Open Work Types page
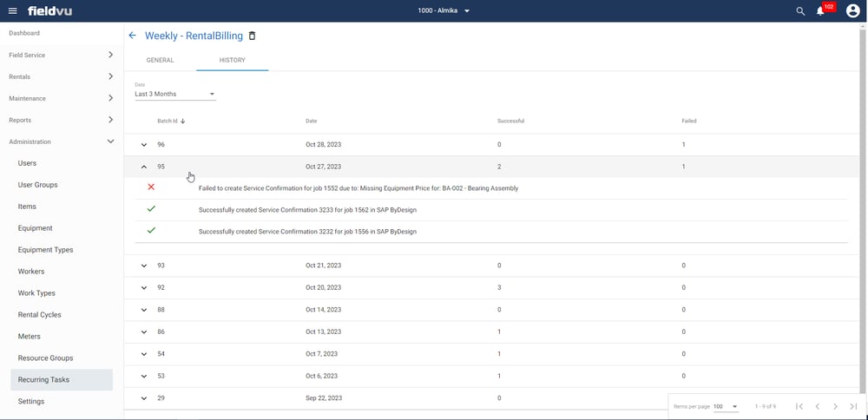Screen dimensions: 868x420 point(36,292)
